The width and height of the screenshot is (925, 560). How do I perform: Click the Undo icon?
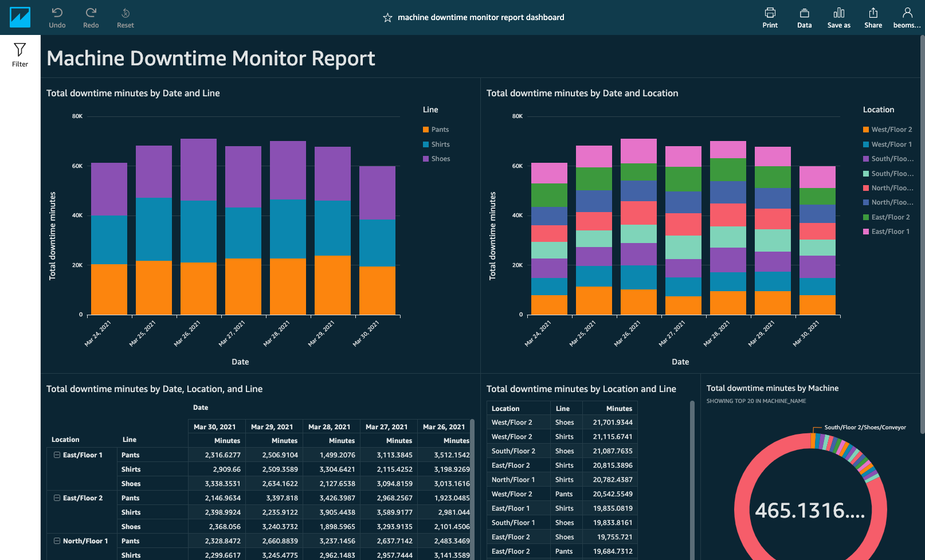point(57,17)
